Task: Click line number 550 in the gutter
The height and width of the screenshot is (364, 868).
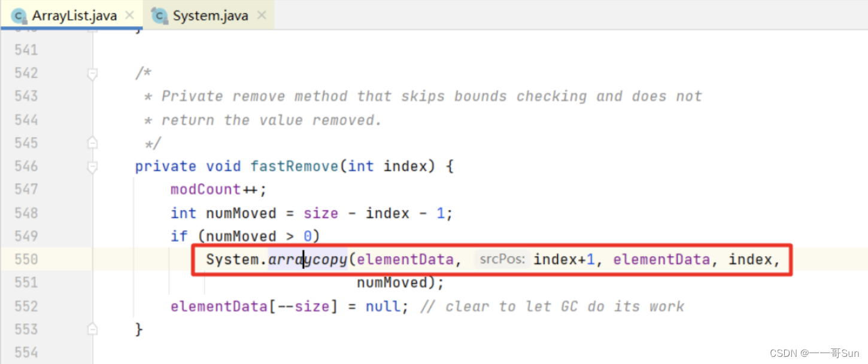Action: pyautogui.click(x=26, y=259)
